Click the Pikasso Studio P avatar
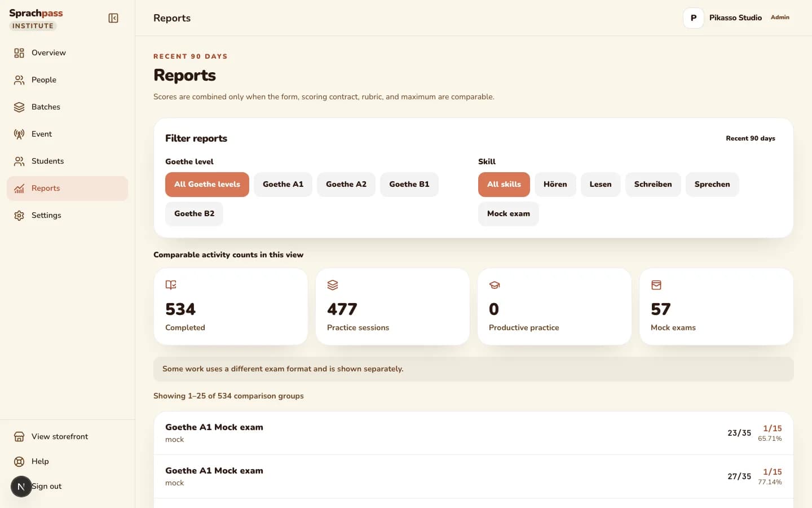This screenshot has width=812, height=508. click(694, 18)
